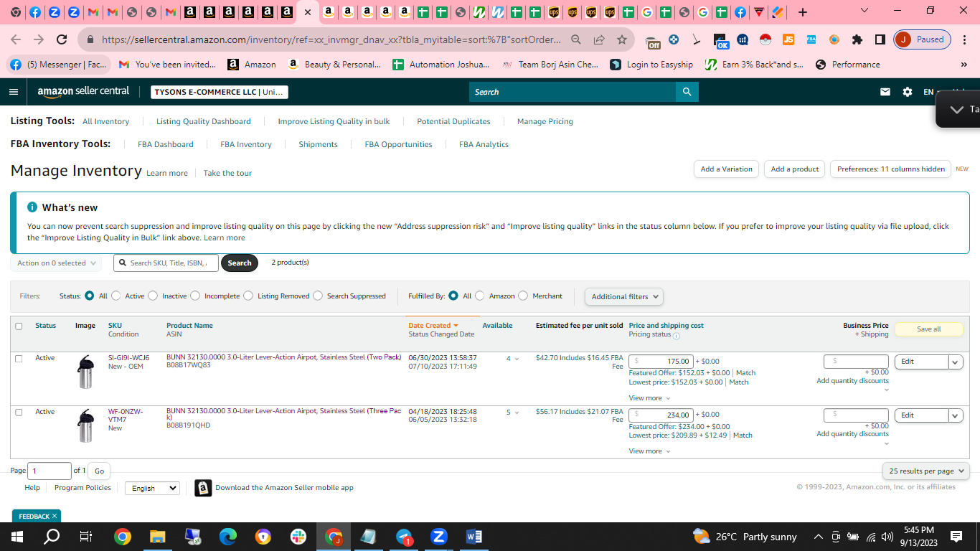Click the Add a product button
Screen dimensions: 980x551
(x=795, y=169)
